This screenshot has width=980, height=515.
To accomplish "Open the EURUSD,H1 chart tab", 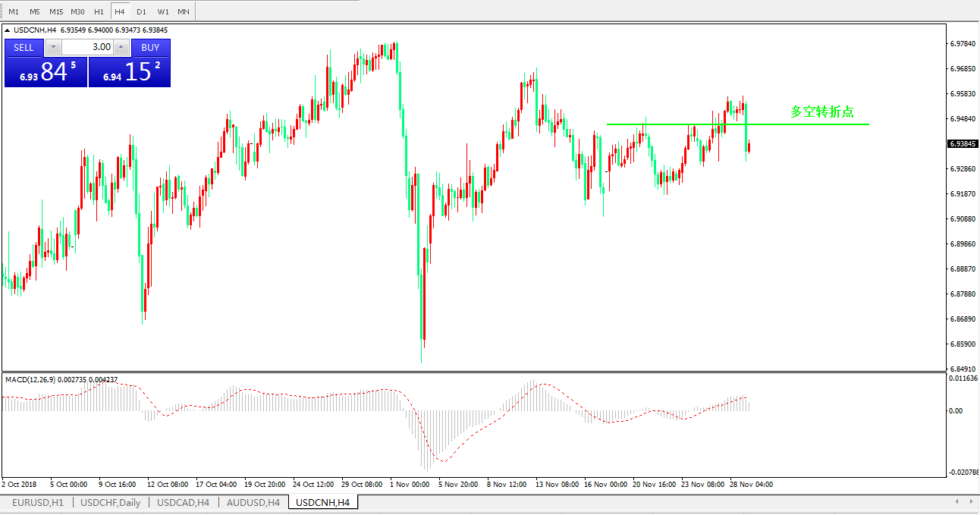I will tap(37, 502).
